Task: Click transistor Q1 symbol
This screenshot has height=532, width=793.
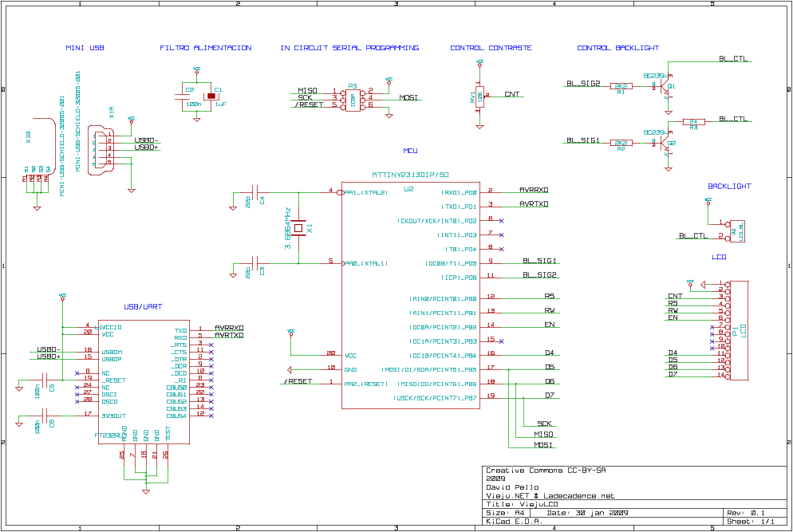Action: pyautogui.click(x=665, y=86)
